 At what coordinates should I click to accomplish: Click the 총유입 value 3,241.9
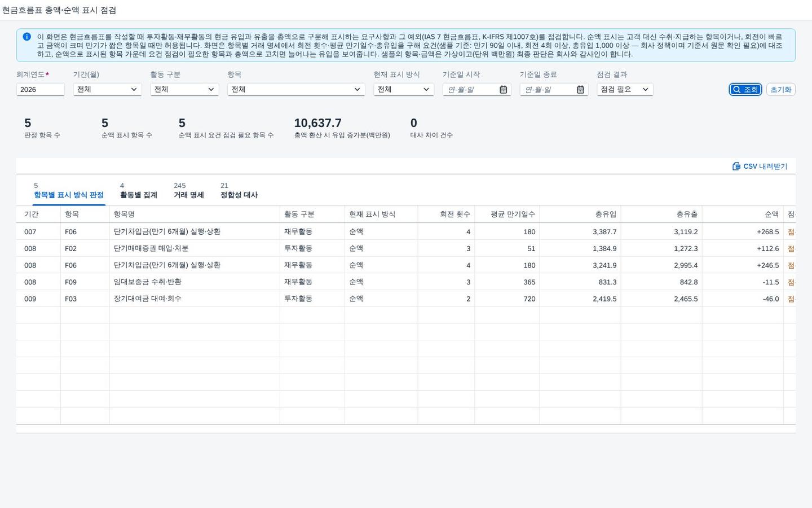point(604,265)
